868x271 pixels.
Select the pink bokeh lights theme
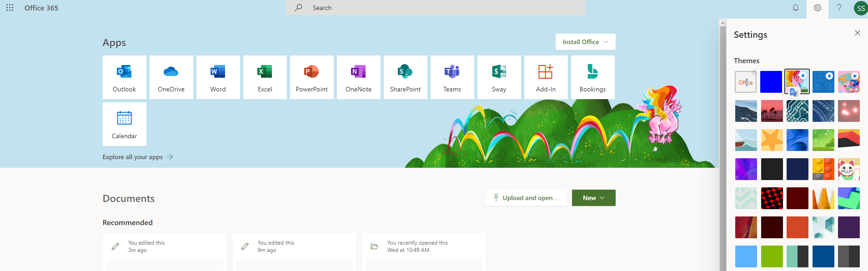point(849,111)
